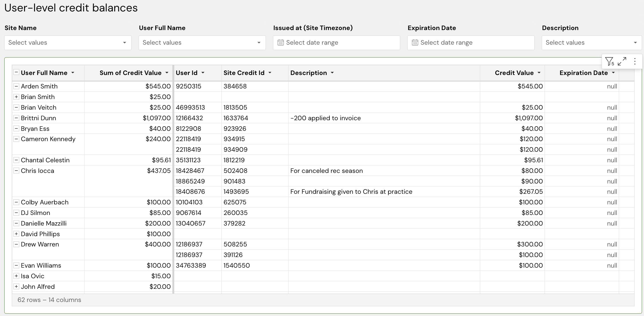The image size is (644, 316).
Task: Collapse the Drew Warren row
Action: click(x=16, y=244)
